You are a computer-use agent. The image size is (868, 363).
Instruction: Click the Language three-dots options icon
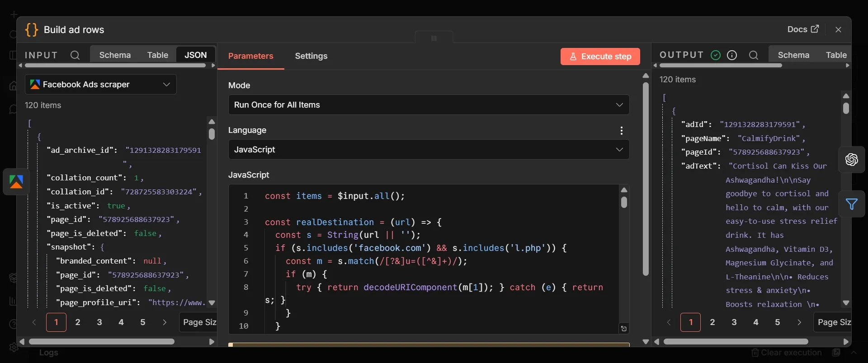click(x=622, y=131)
